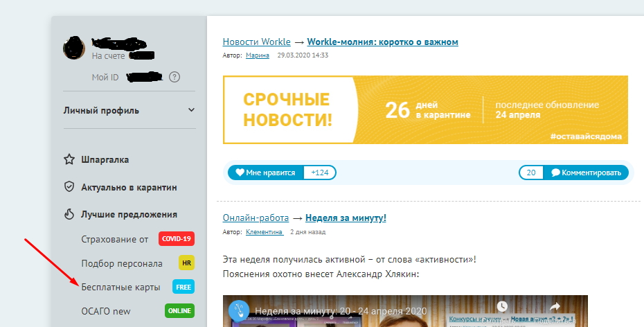This screenshot has height=327, width=644.
Task: Click #оставайсядома hashtag on banner
Action: point(586,136)
